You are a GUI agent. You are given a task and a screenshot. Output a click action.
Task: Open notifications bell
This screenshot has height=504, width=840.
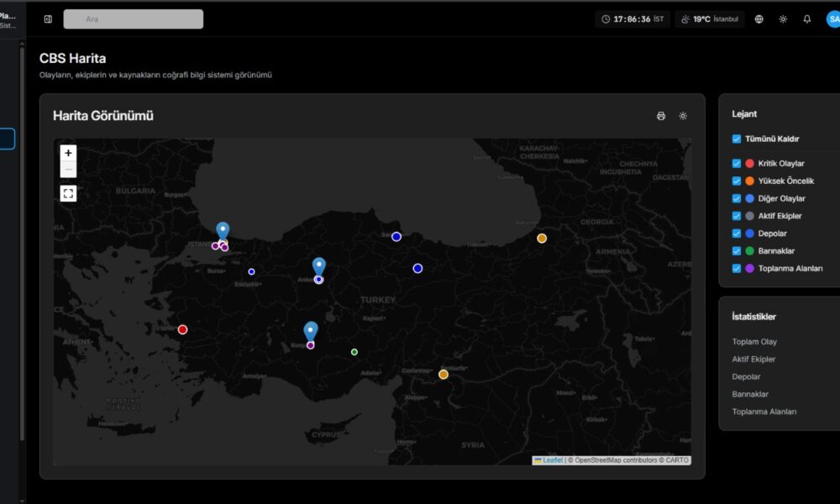[807, 19]
